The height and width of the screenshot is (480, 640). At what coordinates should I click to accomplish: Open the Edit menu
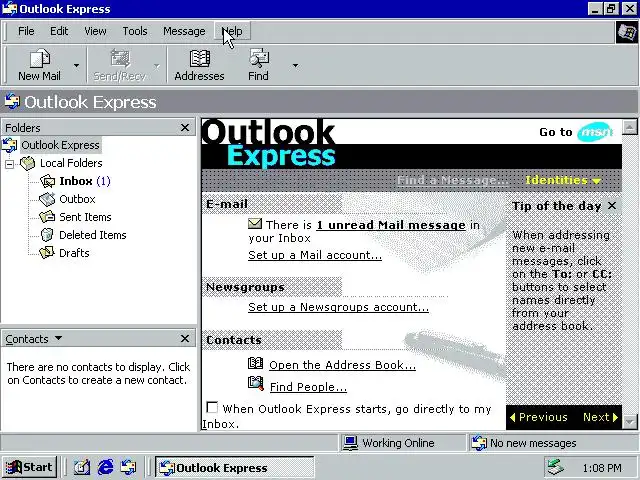(x=59, y=31)
